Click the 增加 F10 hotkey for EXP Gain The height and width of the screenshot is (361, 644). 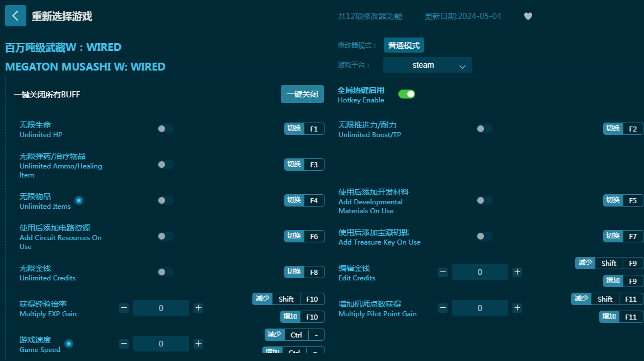click(x=302, y=317)
